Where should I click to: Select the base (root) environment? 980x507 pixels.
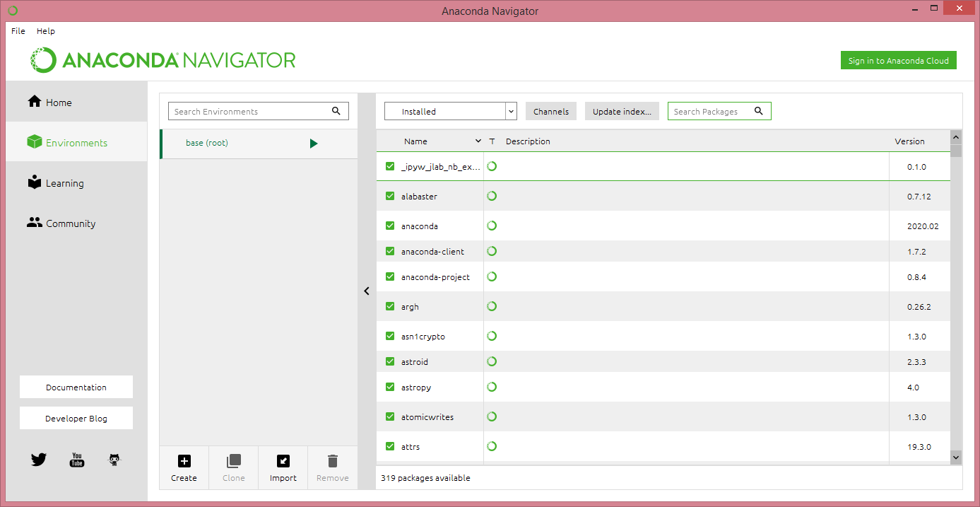(259, 144)
